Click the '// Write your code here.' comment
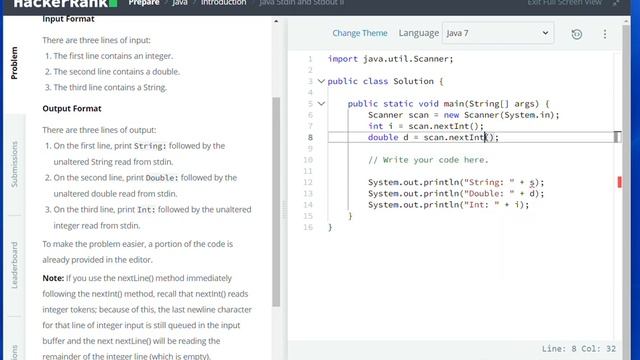The image size is (640, 360). click(428, 160)
